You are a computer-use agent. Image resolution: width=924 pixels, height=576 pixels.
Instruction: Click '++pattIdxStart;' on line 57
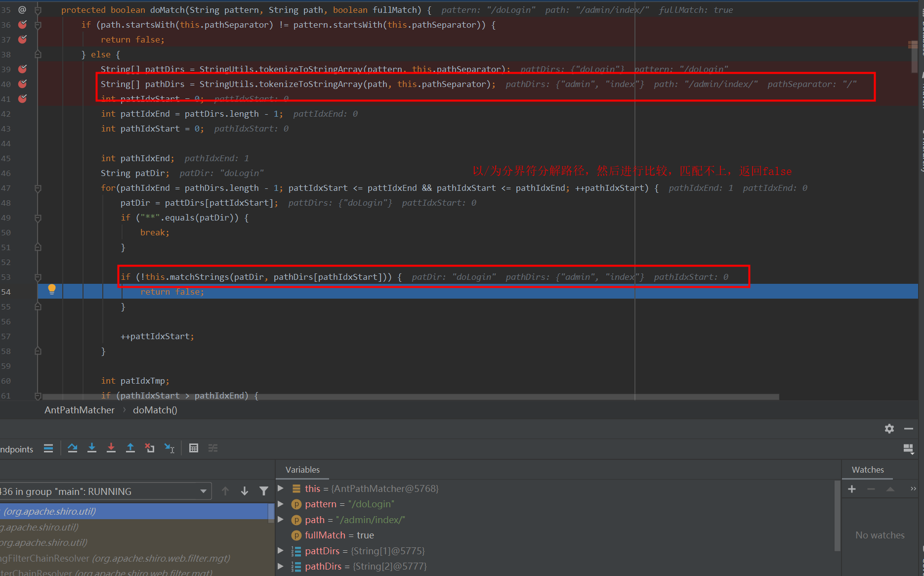157,336
